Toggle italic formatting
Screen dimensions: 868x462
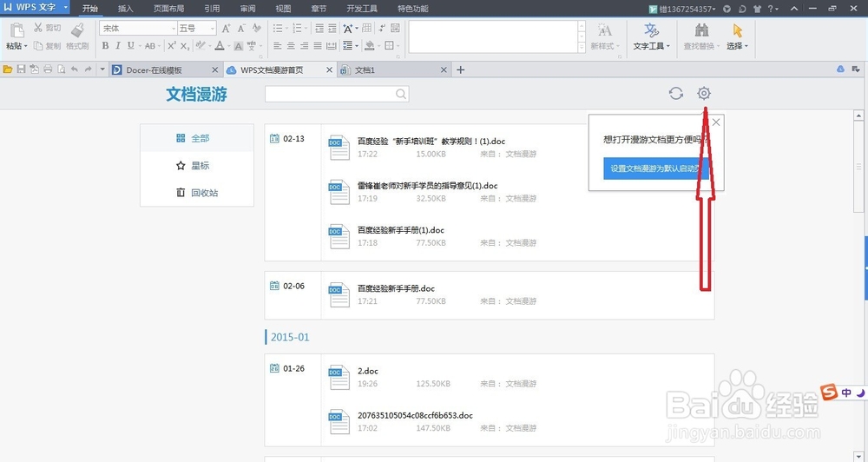(x=118, y=46)
